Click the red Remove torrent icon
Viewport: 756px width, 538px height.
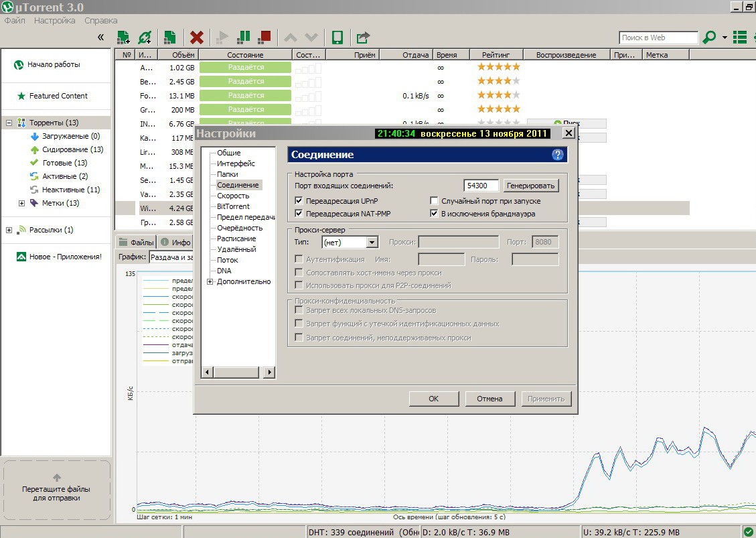[x=197, y=37]
